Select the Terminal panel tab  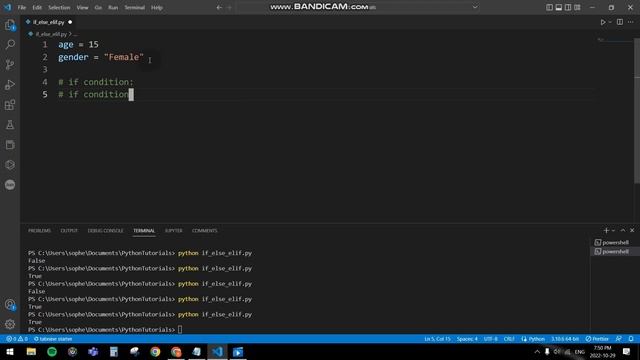pos(144,231)
